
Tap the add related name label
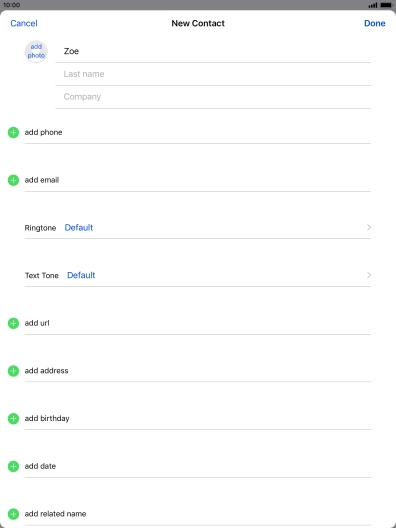(x=55, y=514)
